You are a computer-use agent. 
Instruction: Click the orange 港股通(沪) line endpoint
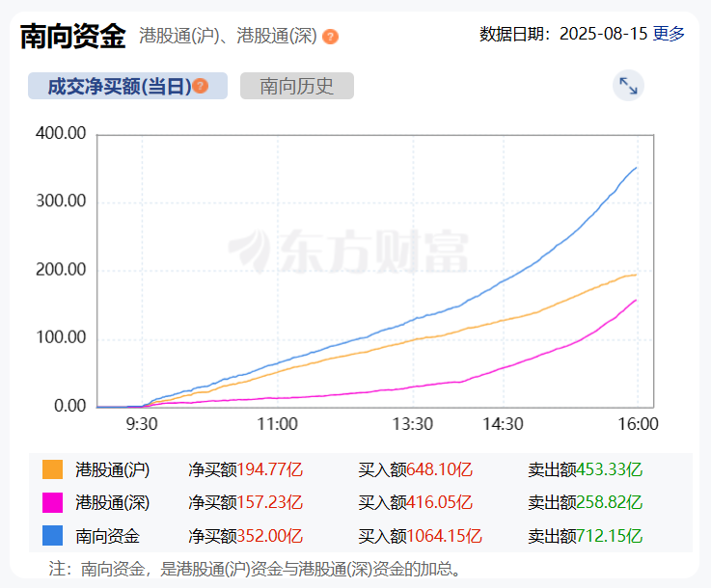pos(636,275)
